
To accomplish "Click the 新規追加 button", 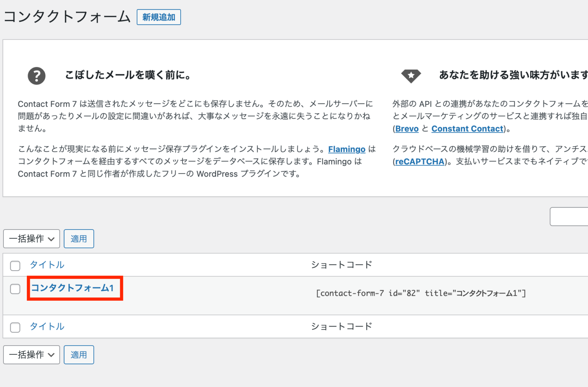I will 158,17.
